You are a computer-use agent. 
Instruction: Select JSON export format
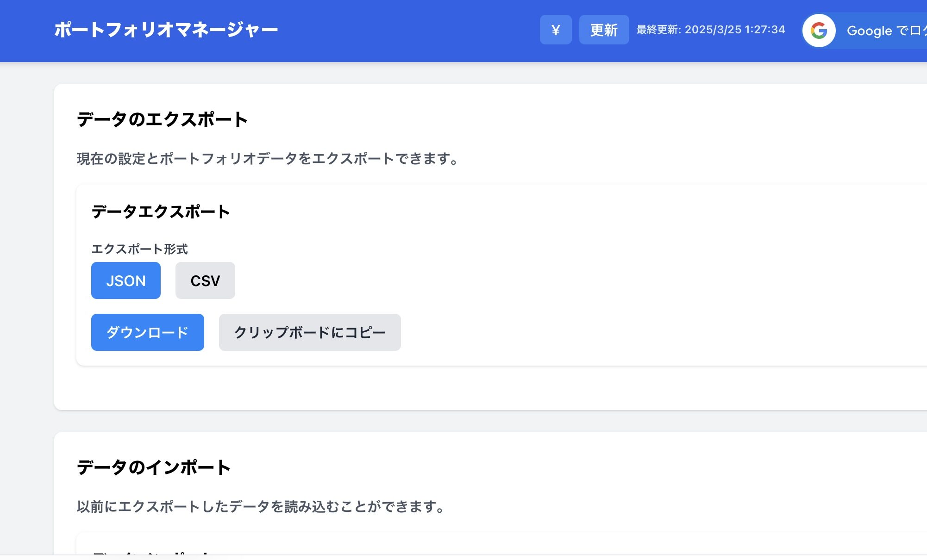[x=126, y=280]
